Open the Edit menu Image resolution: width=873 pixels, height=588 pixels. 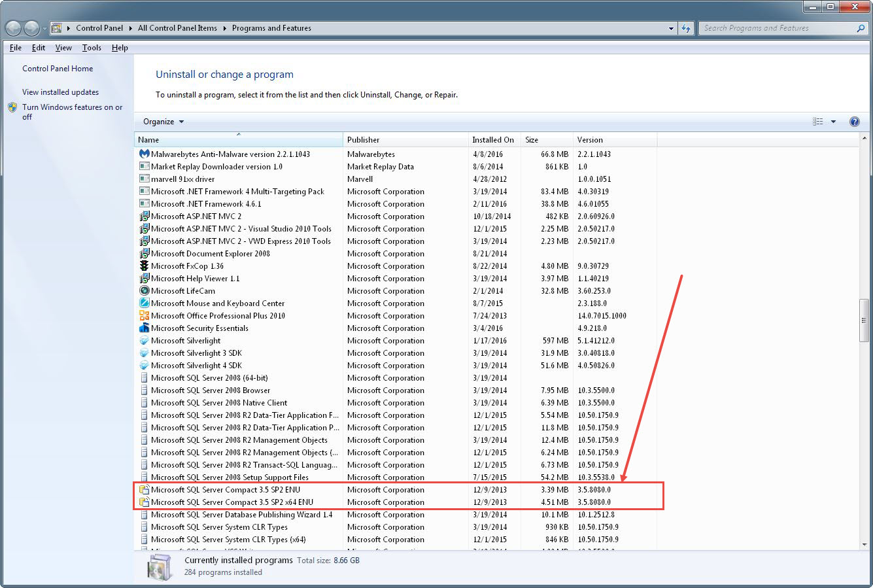39,48
